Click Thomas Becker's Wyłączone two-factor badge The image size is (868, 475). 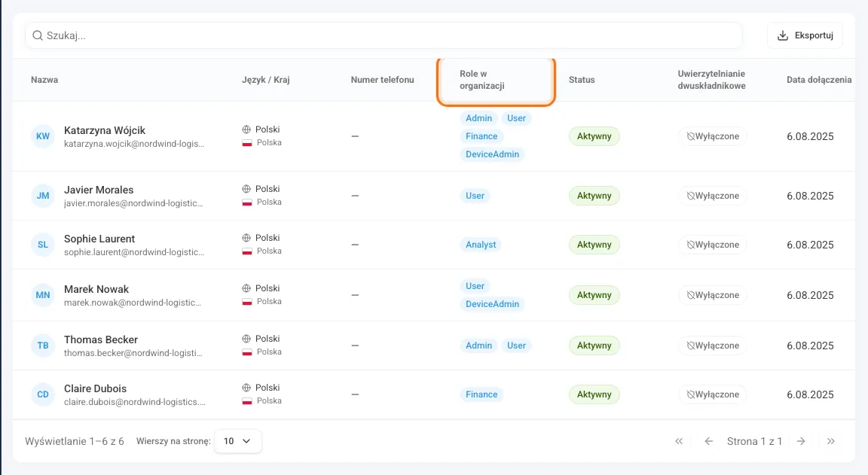pos(713,346)
